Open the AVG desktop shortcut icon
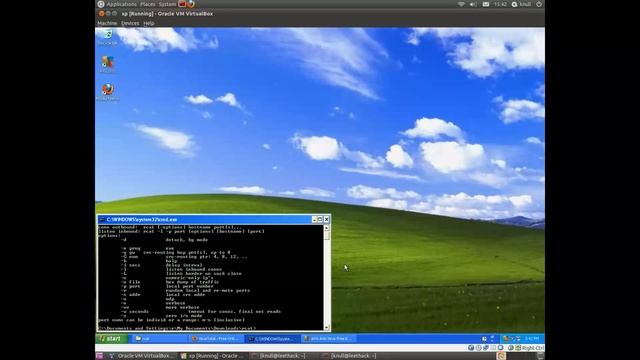Screen dimensions: 640x360 point(107,64)
